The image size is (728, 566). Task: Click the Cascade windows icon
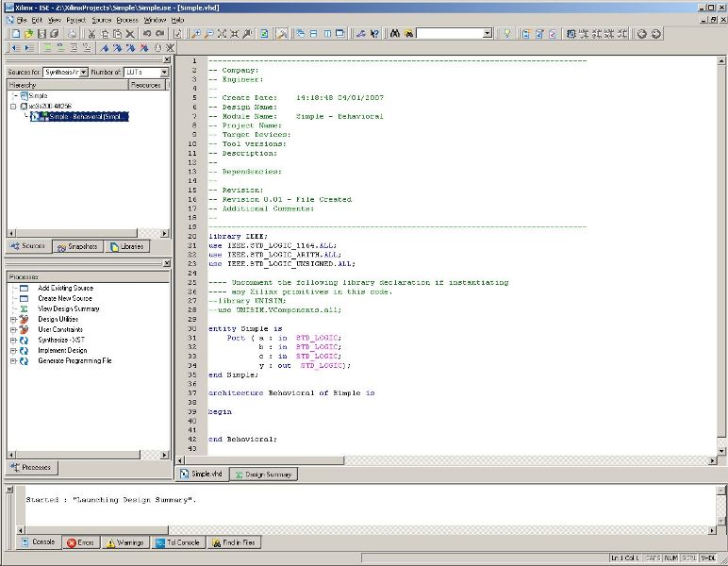[x=301, y=33]
